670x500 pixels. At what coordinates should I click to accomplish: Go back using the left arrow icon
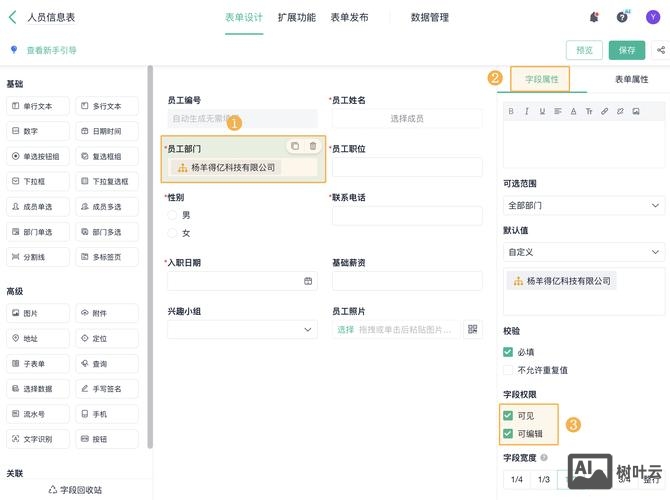click(x=13, y=18)
